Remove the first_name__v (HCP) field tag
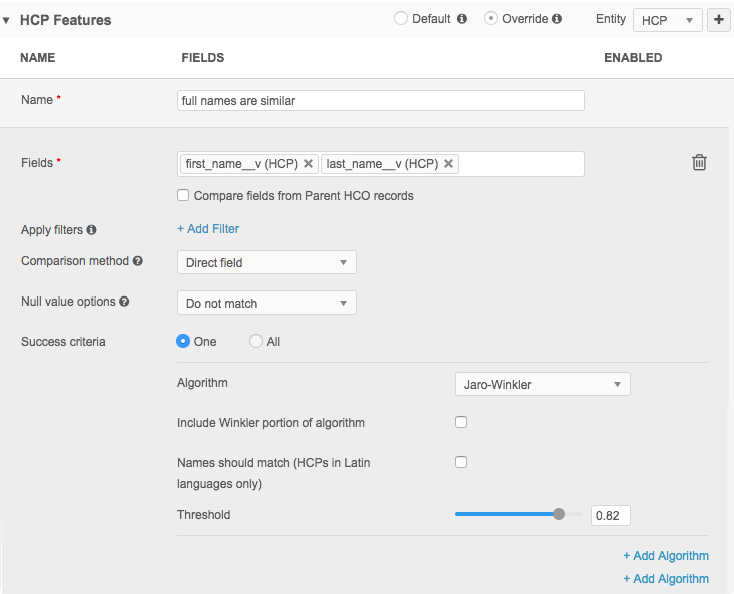The width and height of the screenshot is (734, 594). [309, 164]
